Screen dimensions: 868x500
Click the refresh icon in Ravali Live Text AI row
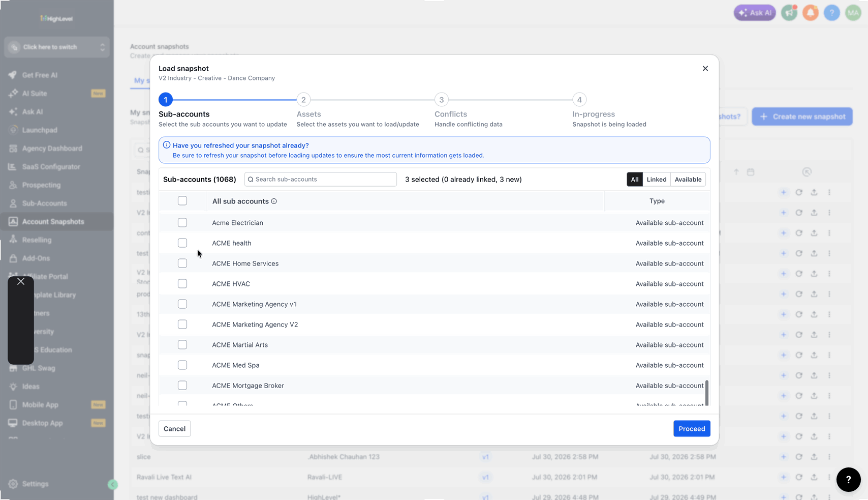[x=799, y=477]
